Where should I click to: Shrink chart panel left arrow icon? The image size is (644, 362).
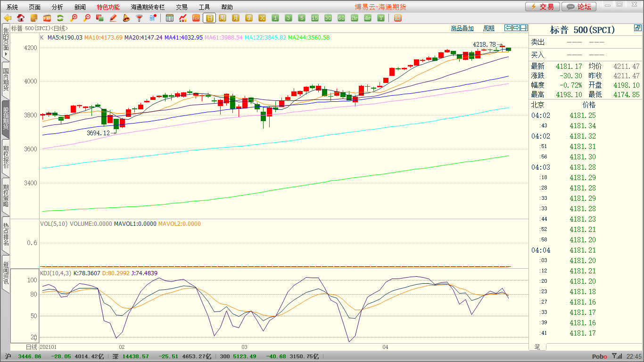508,28
